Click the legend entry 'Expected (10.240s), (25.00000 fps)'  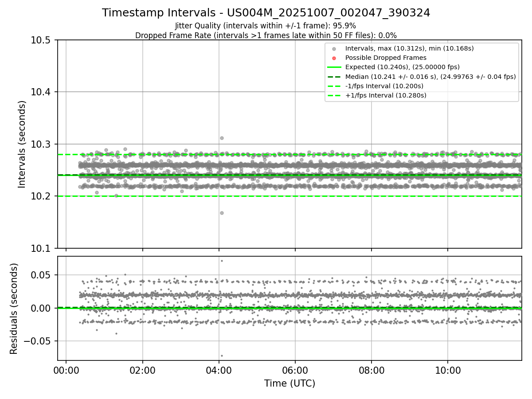[403, 67]
